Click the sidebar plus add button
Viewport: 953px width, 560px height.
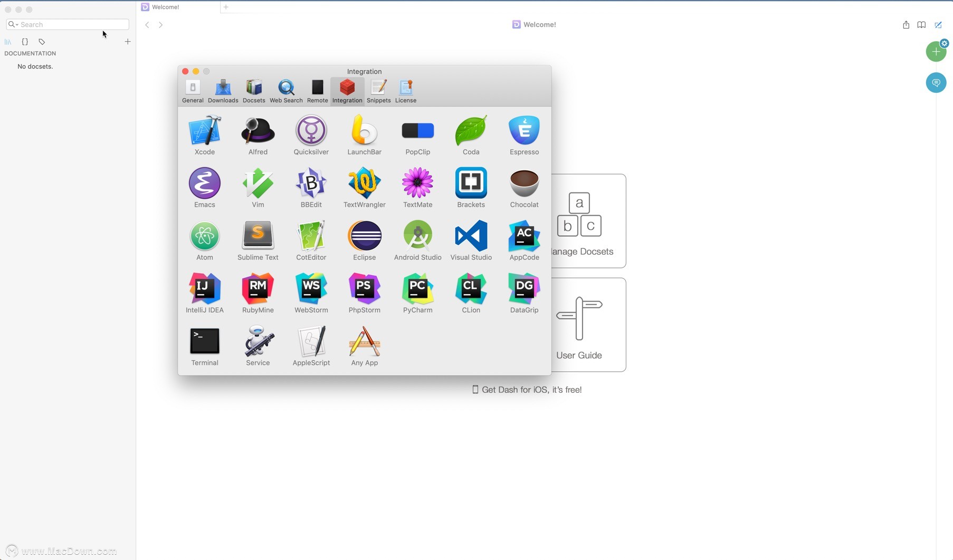click(x=127, y=42)
